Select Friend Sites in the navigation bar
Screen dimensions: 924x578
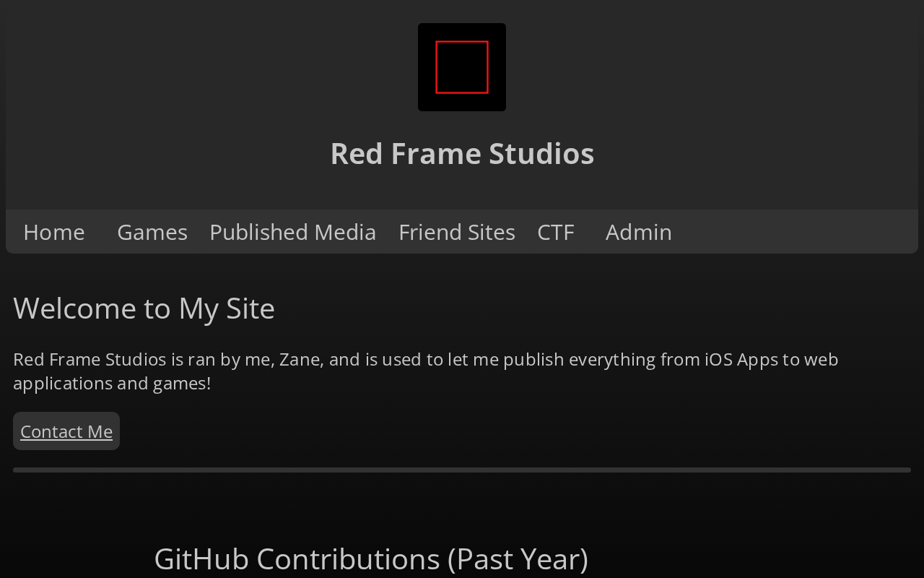click(457, 232)
